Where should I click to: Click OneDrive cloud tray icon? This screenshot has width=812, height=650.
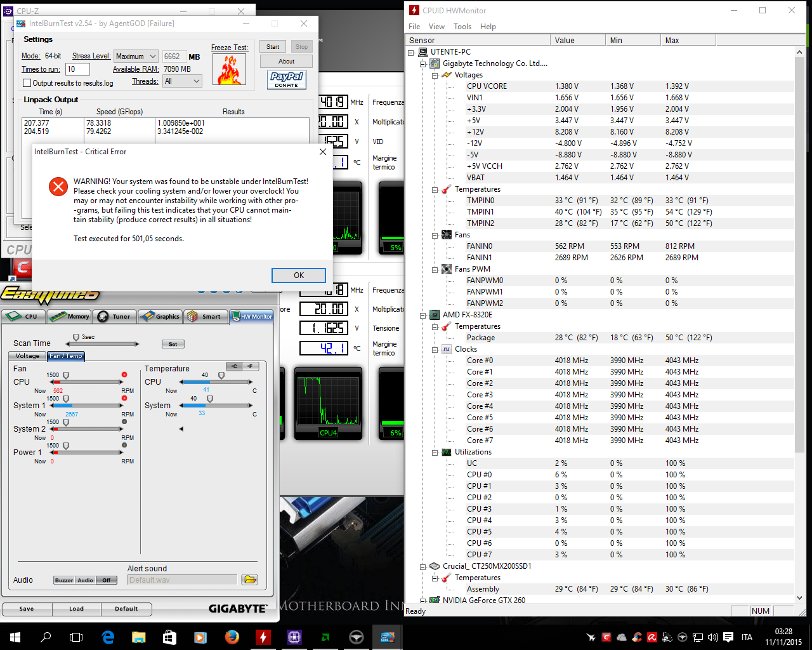coord(622,637)
